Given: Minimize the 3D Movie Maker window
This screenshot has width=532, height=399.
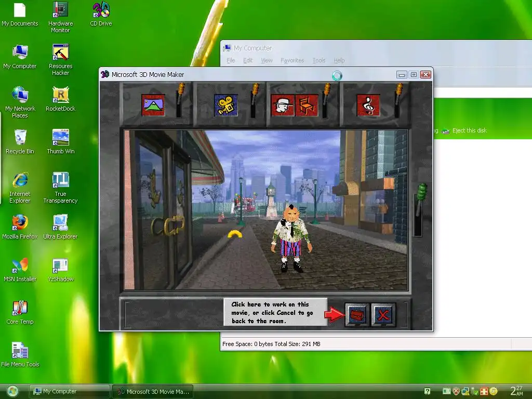Looking at the screenshot, I should 402,75.
